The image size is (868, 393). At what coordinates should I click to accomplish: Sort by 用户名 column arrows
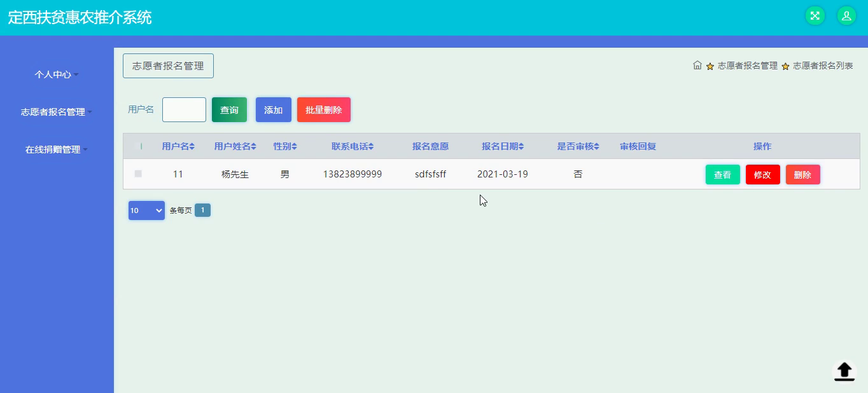coord(192,147)
